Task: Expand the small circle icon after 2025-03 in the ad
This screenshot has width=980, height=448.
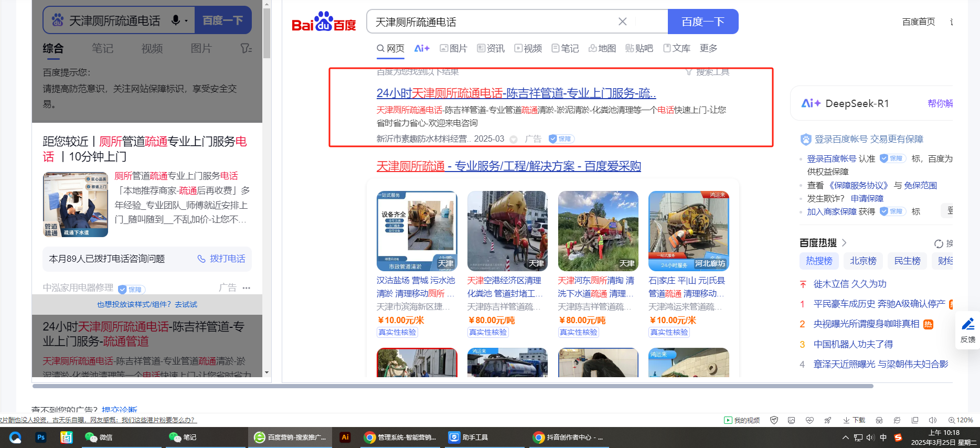Action: coord(514,140)
